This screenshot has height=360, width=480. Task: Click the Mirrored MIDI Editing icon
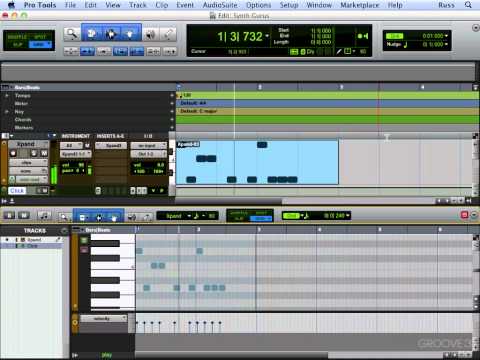point(104,51)
